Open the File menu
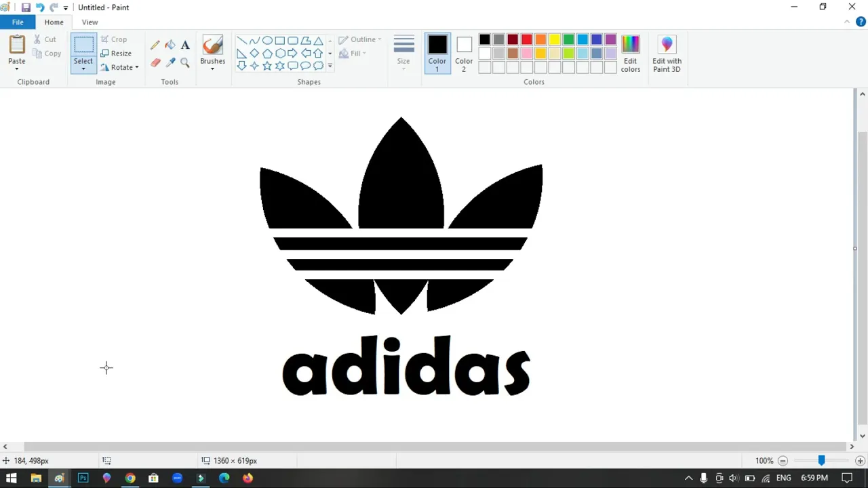The image size is (868, 488). click(18, 22)
